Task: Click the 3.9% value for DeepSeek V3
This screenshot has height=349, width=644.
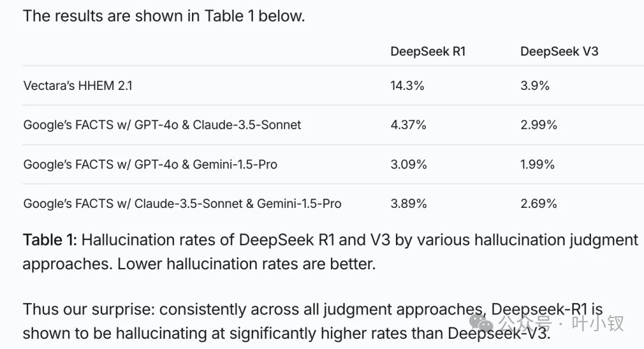Action: (535, 85)
